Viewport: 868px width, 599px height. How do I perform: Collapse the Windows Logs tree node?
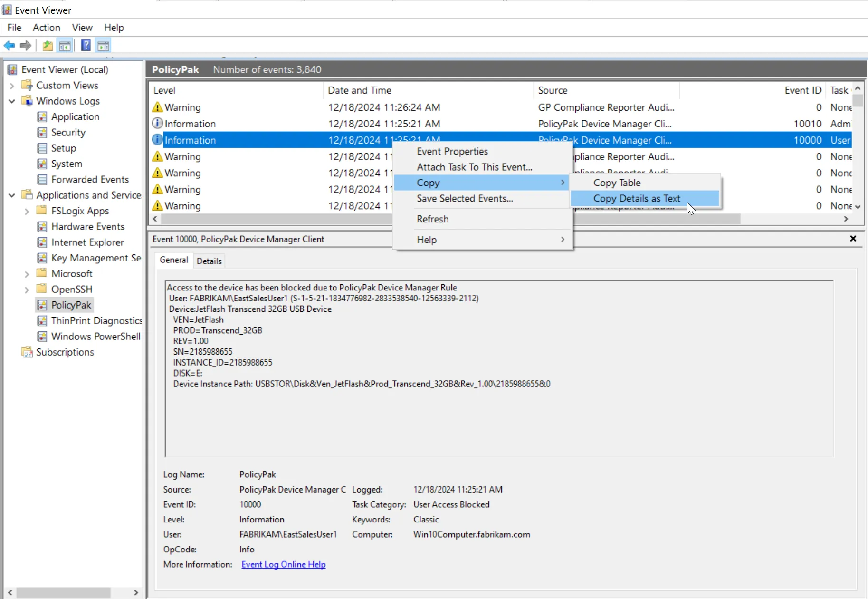pos(12,101)
